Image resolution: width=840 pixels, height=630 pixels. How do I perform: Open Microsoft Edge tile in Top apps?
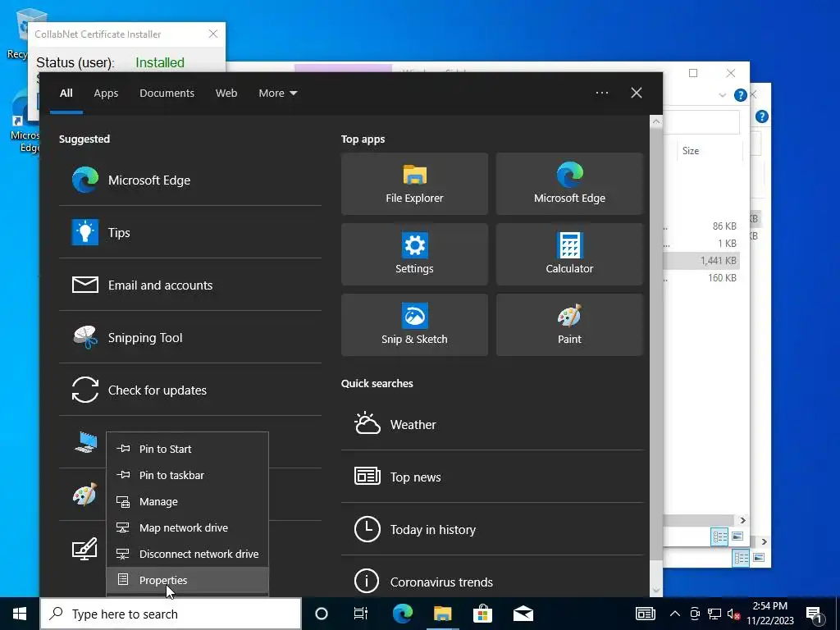coord(569,184)
